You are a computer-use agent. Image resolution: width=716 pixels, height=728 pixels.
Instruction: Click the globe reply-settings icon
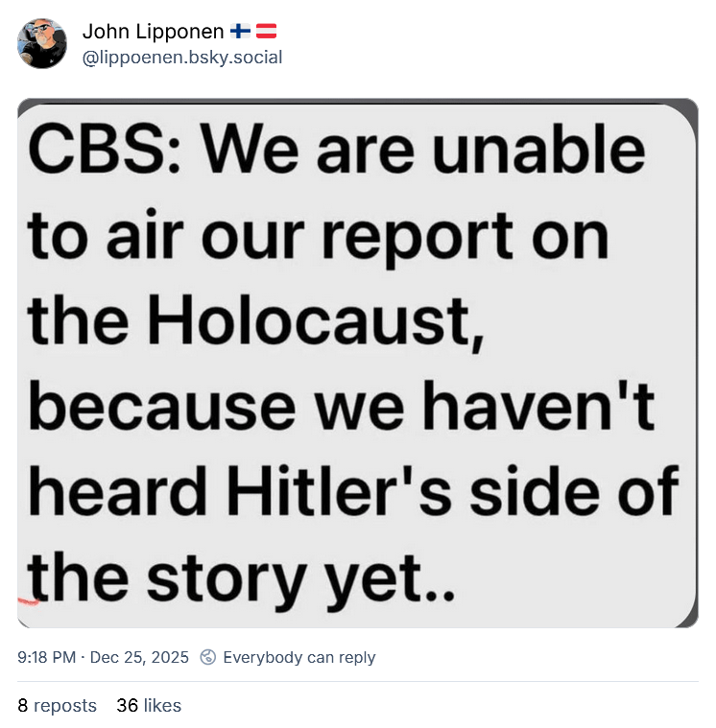208,657
